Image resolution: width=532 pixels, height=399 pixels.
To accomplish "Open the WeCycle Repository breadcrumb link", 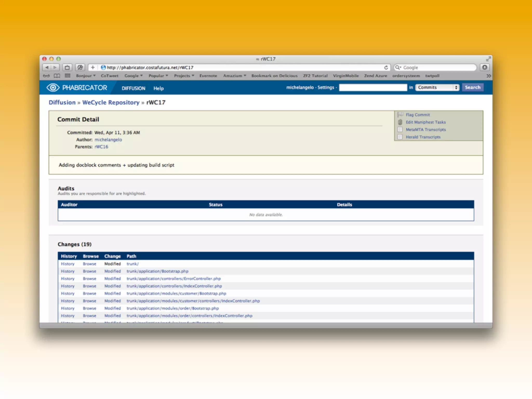I will (111, 102).
